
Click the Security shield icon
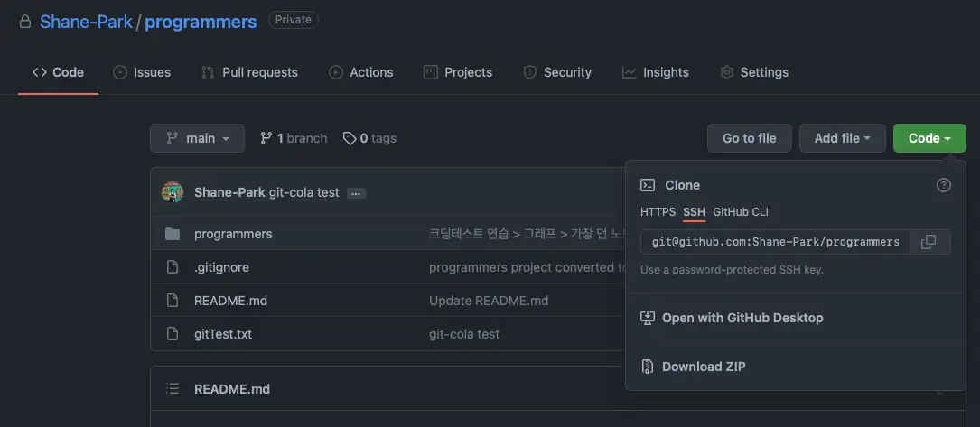click(x=530, y=72)
